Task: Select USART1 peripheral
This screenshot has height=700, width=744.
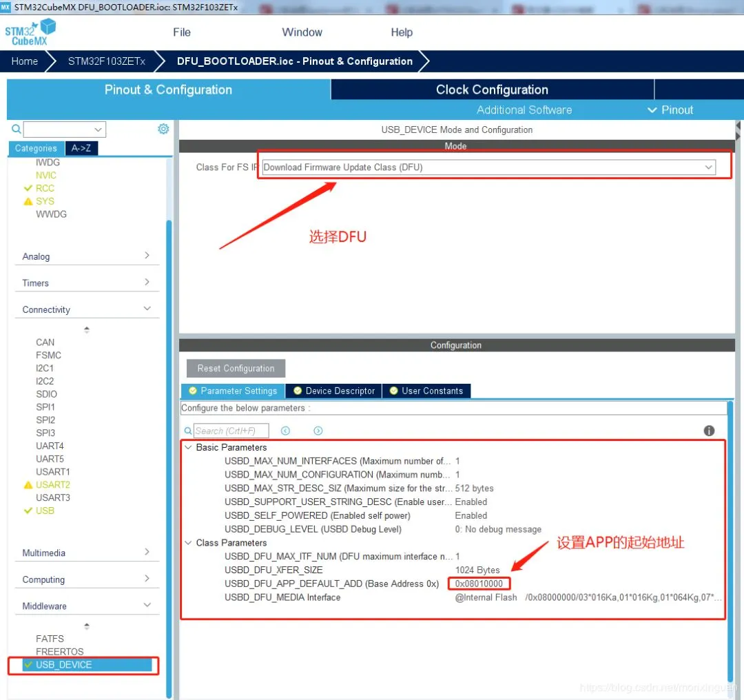Action: tap(52, 472)
